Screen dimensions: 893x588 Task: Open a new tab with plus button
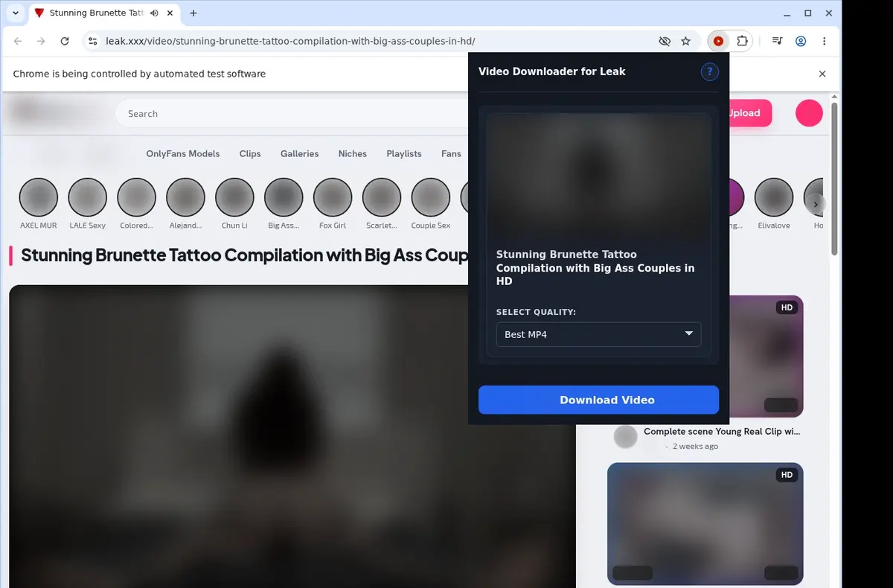(193, 13)
